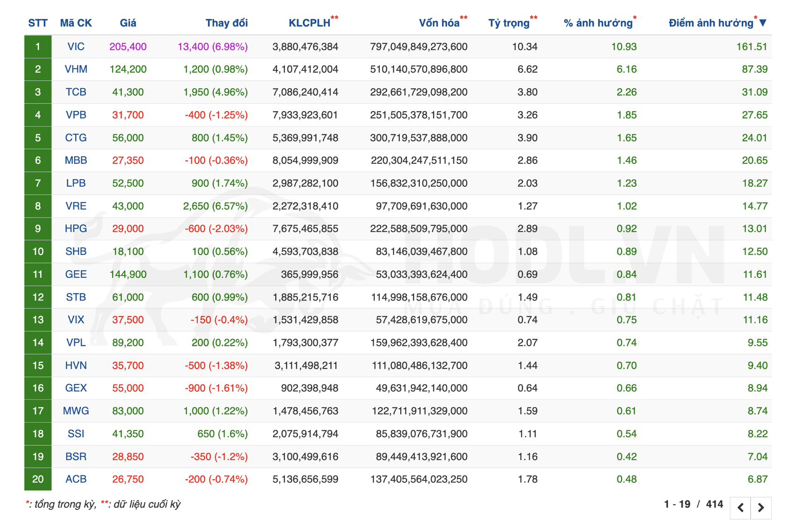Click the Tỷ trọng column header
This screenshot has height=532, width=794.
pos(509,23)
